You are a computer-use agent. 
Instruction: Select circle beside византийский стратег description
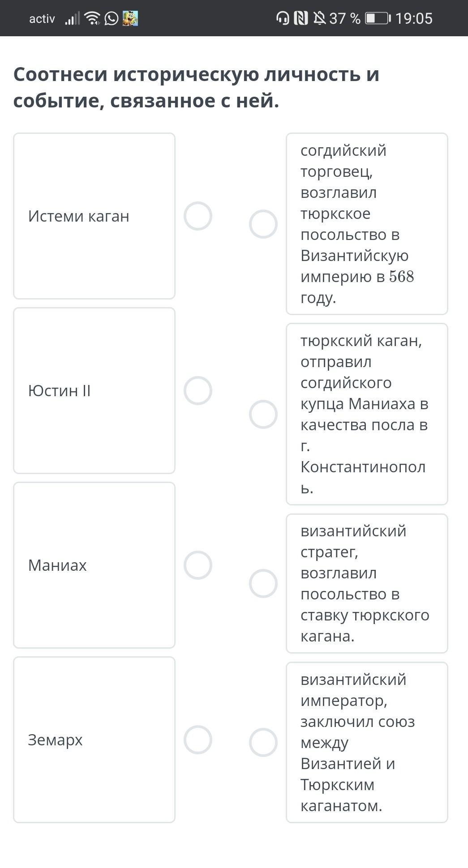click(x=263, y=584)
